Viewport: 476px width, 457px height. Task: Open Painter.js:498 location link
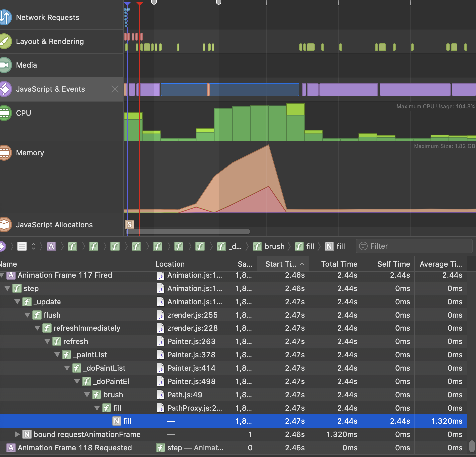[x=191, y=381]
